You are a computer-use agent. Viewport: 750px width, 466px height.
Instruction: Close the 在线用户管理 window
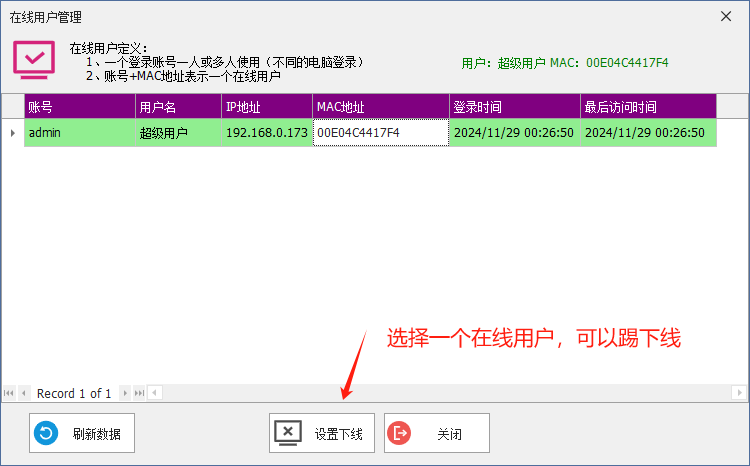tap(726, 17)
